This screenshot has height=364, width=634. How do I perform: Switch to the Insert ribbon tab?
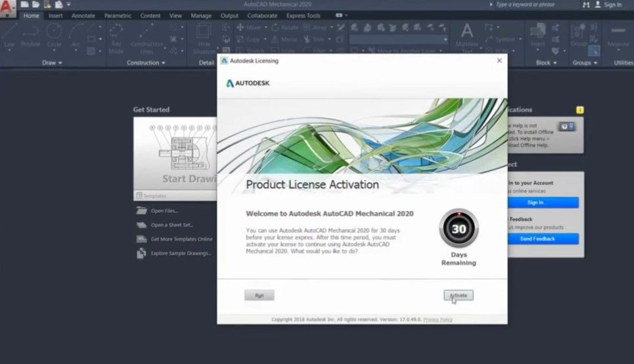tap(55, 16)
